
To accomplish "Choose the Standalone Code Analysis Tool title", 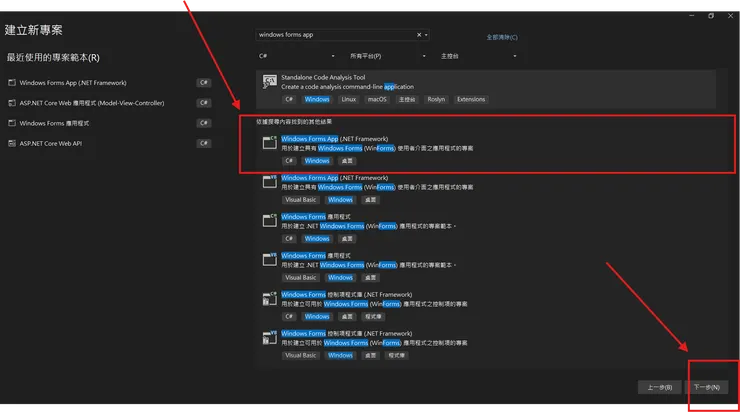I will (323, 77).
